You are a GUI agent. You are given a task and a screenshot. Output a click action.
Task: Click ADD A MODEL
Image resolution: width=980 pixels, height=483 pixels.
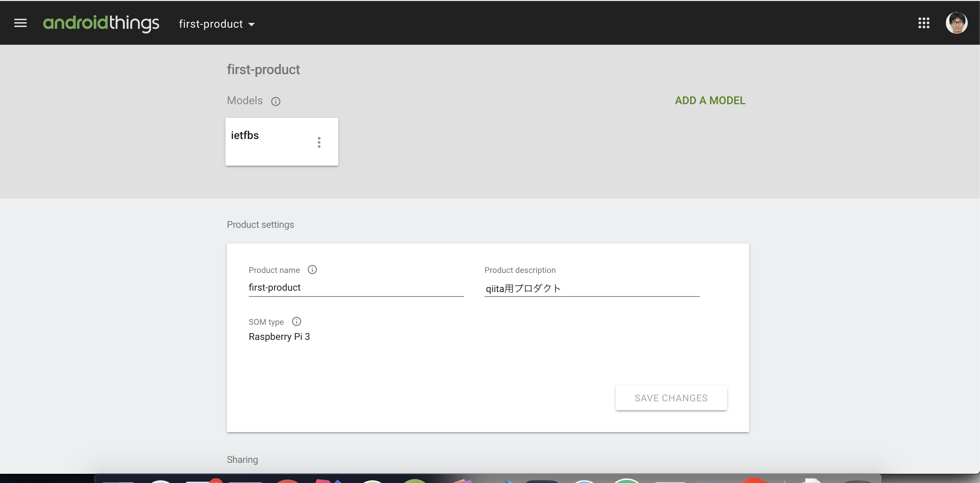click(709, 100)
